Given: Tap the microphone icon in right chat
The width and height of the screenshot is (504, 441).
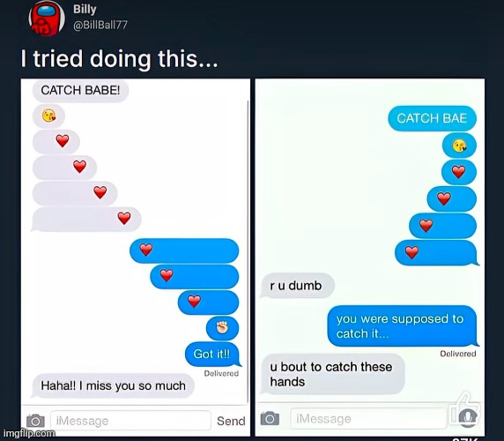Looking at the screenshot, I should click(x=468, y=417).
